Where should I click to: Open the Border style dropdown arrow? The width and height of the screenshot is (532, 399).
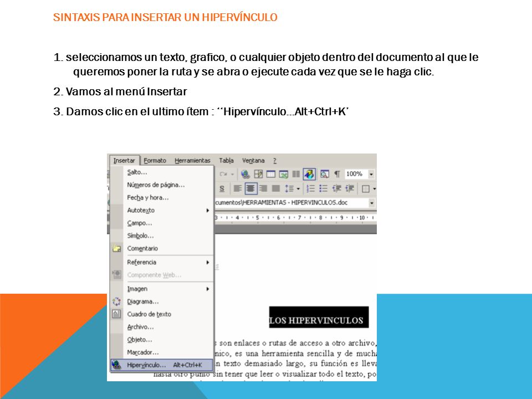click(374, 189)
